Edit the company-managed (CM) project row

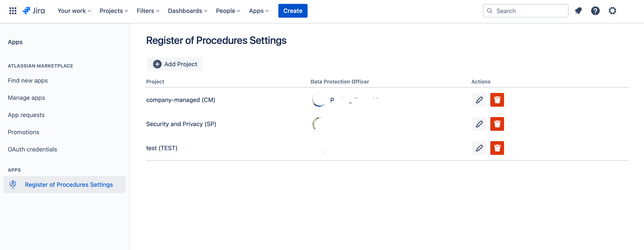coord(479,100)
